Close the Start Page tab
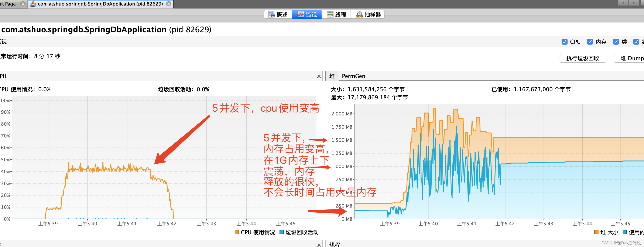Screen dimensions: 644x247 coord(23,4)
